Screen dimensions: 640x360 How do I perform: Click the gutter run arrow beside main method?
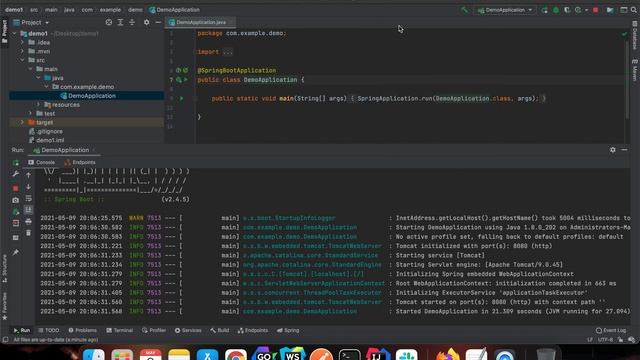[182, 98]
